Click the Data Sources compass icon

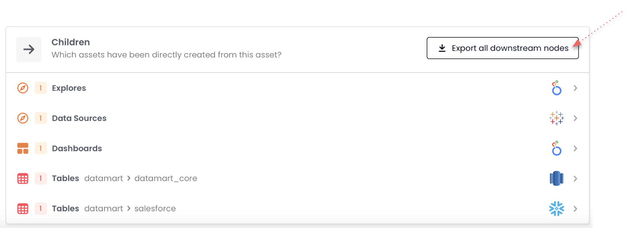(x=23, y=118)
